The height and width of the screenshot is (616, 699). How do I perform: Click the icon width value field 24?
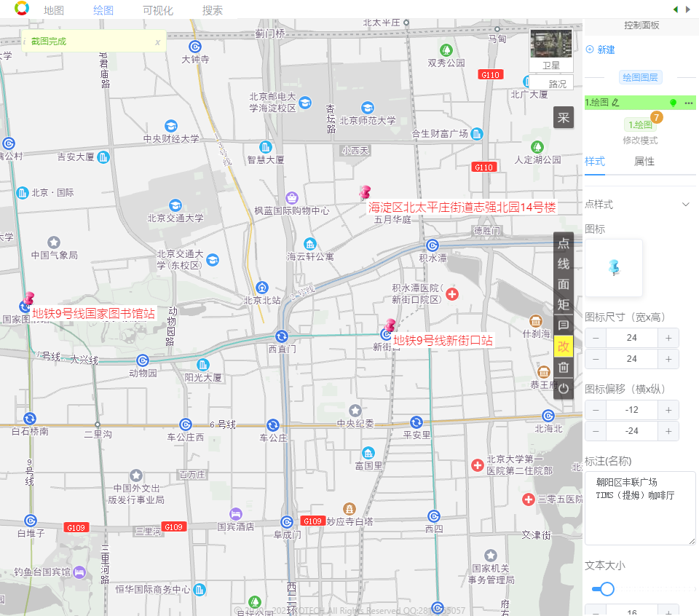point(632,338)
